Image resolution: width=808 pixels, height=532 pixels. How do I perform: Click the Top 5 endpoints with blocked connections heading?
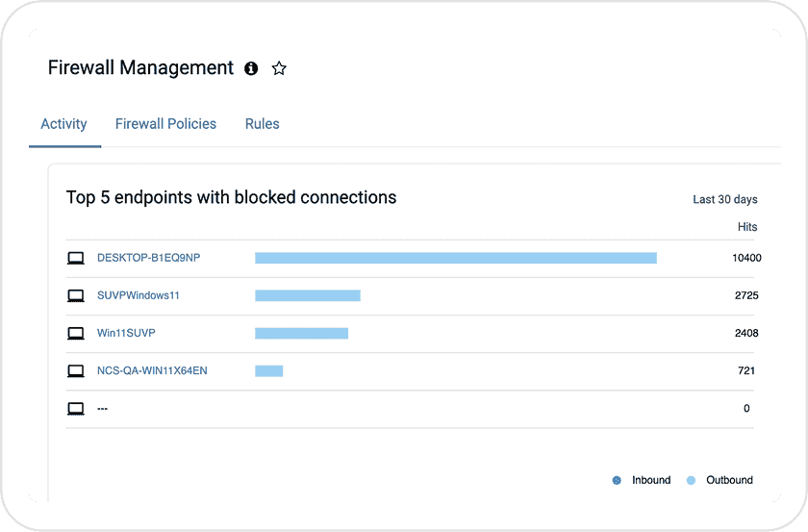pos(232,197)
